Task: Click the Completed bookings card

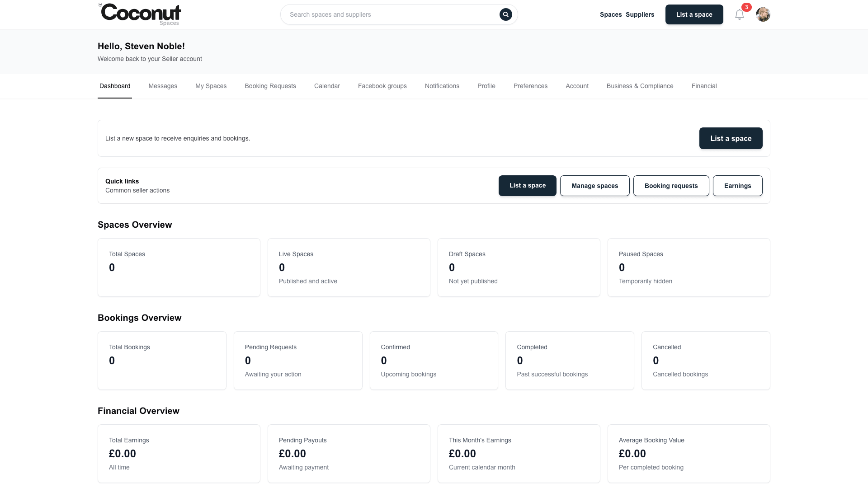Action: [570, 361]
